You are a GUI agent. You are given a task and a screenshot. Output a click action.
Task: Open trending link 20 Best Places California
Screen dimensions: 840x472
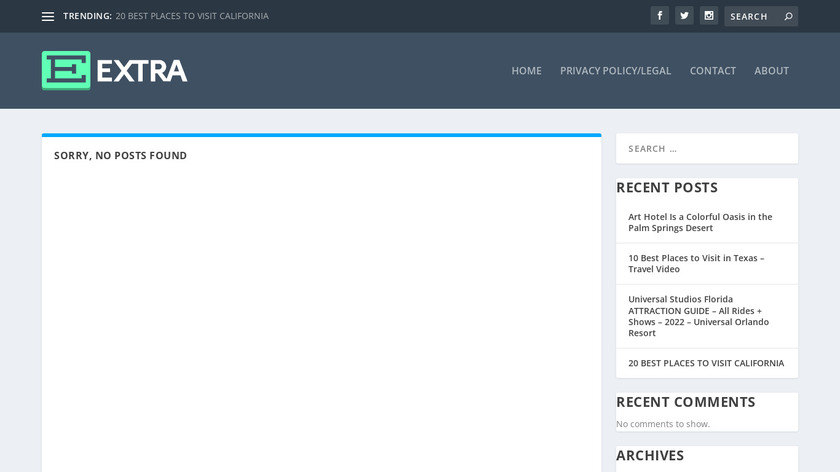(192, 16)
